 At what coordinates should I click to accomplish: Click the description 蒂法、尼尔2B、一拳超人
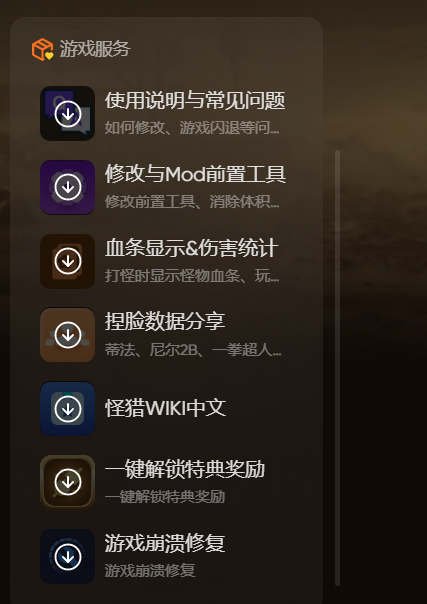(193, 350)
